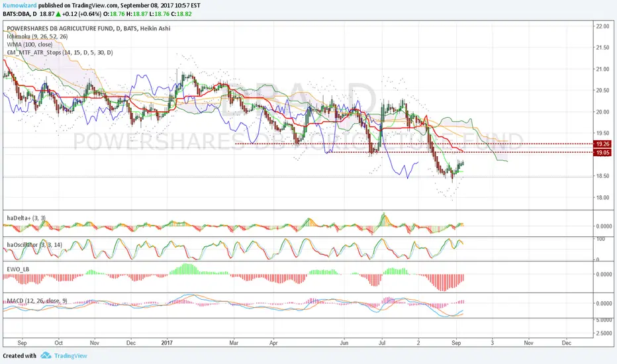
Task: Click the L:18.76 low value
Action: point(160,14)
